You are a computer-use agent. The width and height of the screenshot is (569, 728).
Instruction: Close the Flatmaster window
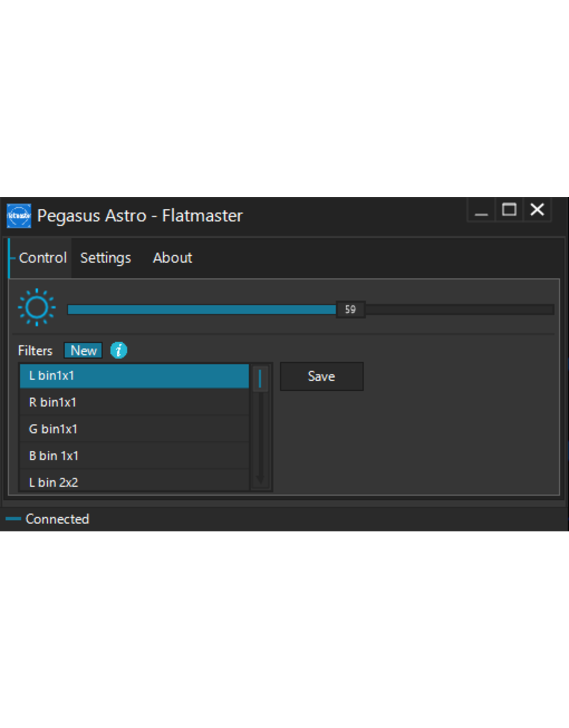[537, 210]
